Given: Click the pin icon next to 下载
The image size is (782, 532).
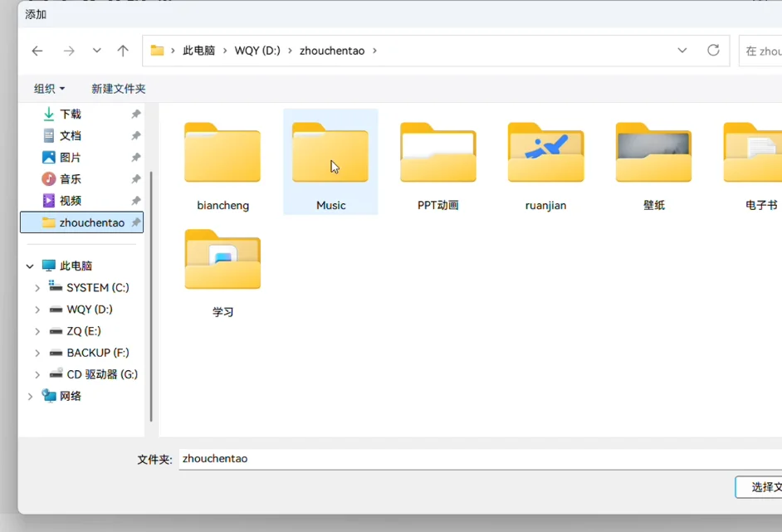Looking at the screenshot, I should point(135,115).
